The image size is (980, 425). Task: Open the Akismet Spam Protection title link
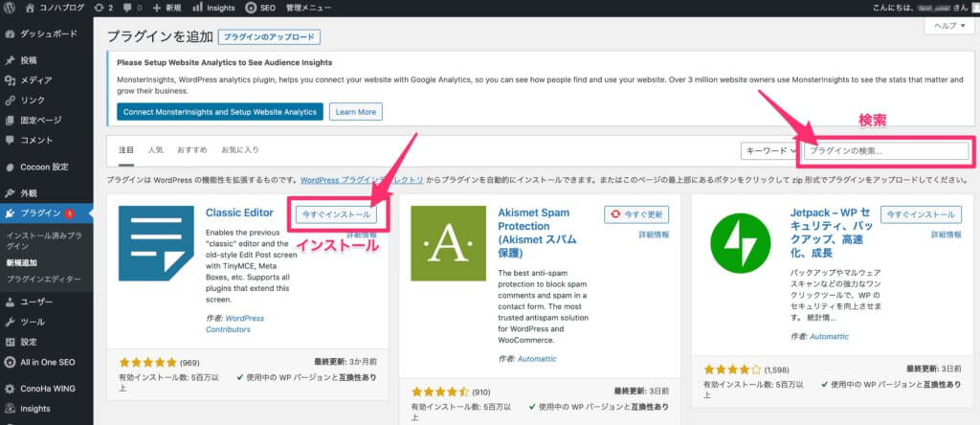click(537, 233)
